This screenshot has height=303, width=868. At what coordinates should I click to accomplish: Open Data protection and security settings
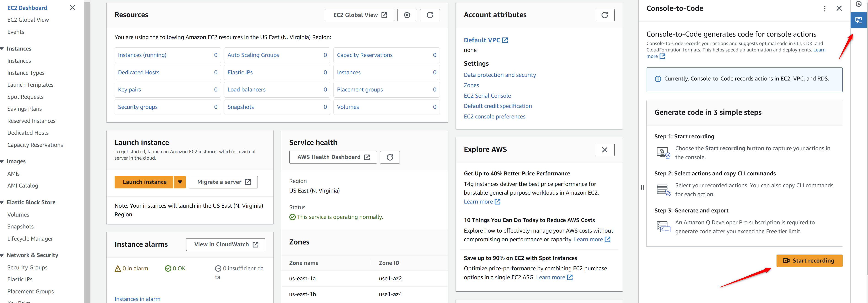point(500,75)
